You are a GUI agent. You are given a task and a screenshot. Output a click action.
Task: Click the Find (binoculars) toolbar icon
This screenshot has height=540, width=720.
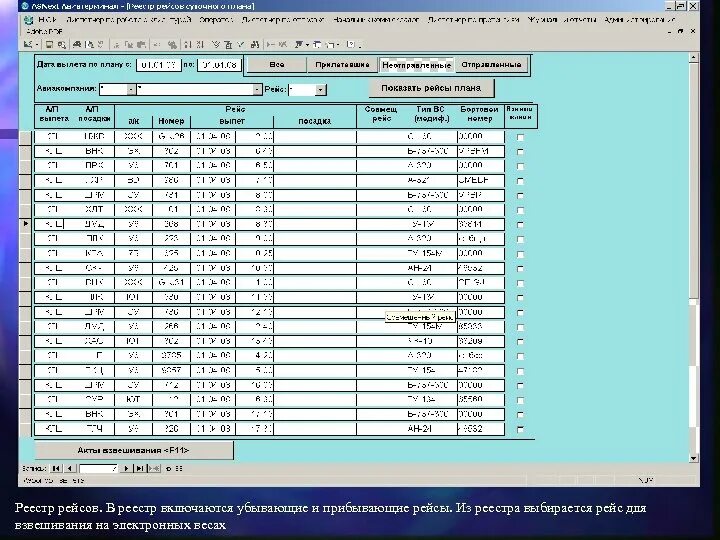coord(255,45)
